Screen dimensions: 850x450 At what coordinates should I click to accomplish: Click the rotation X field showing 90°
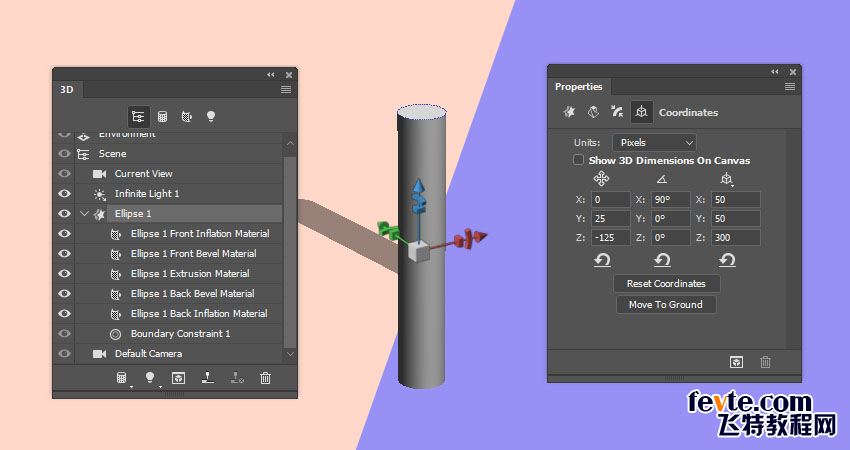671,200
